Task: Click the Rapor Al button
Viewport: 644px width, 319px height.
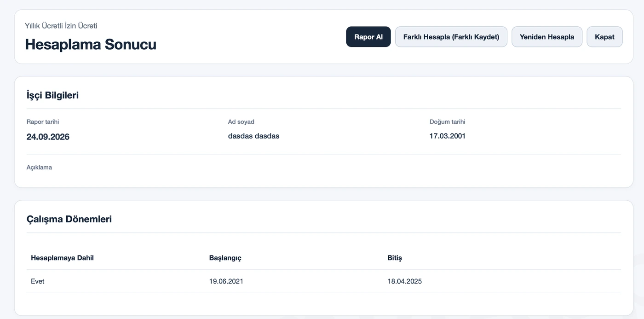Action: click(x=368, y=37)
